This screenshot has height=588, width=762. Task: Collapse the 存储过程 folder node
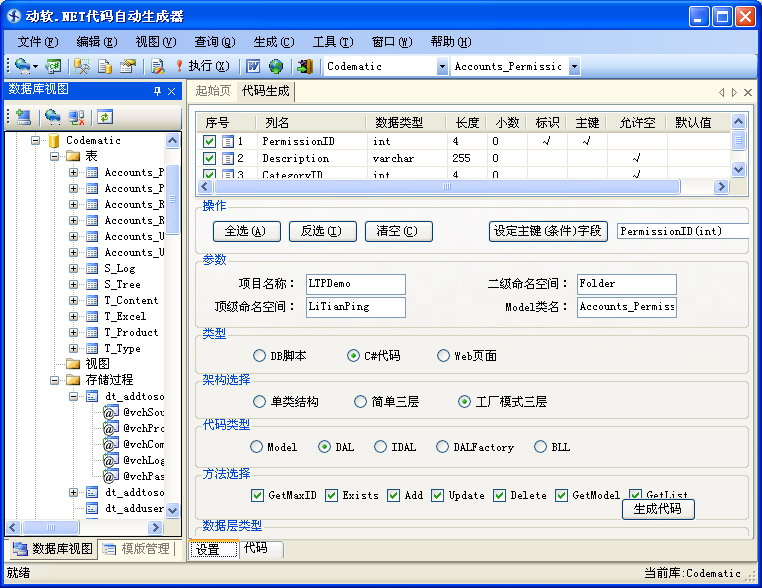[54, 380]
